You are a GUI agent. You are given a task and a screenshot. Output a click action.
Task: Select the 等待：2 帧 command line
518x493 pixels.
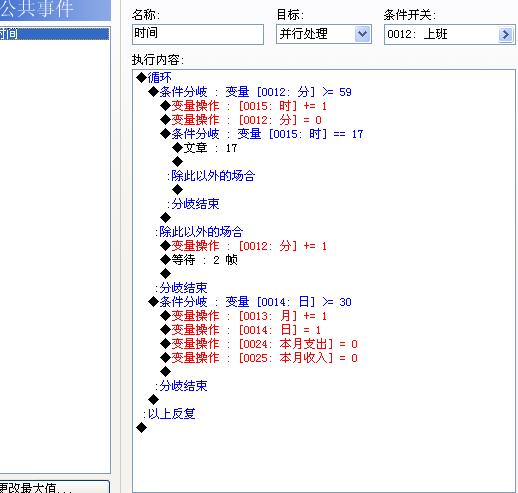[199, 260]
